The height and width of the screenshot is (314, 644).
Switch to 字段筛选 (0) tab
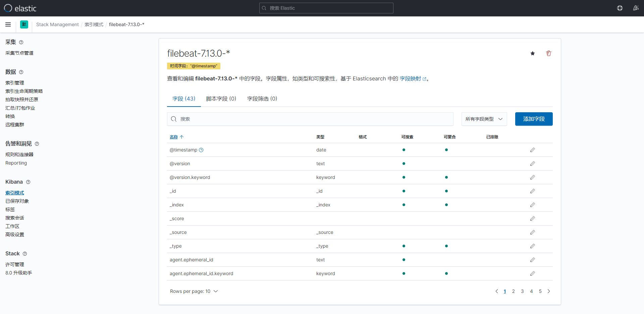coord(262,99)
